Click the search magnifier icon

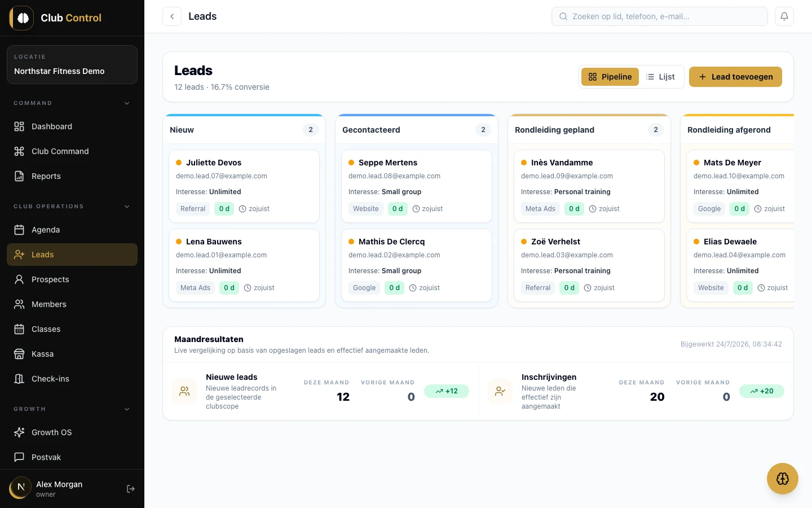pos(563,16)
